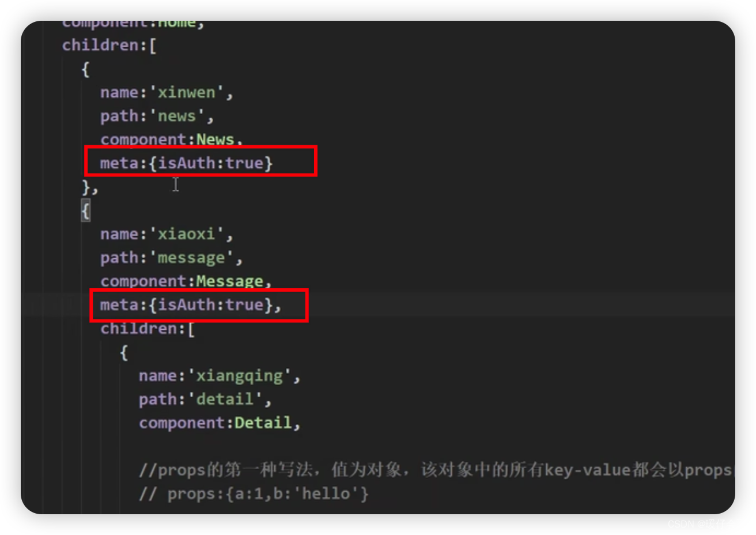This screenshot has height=535, width=756.
Task: Click the line path:'news',
Action: pos(157,116)
